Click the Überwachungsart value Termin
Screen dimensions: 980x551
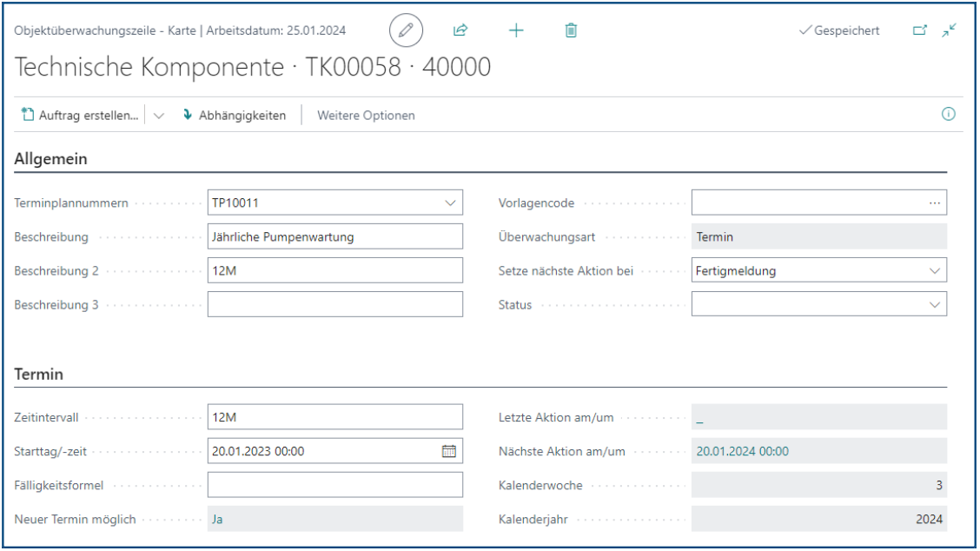coord(714,237)
